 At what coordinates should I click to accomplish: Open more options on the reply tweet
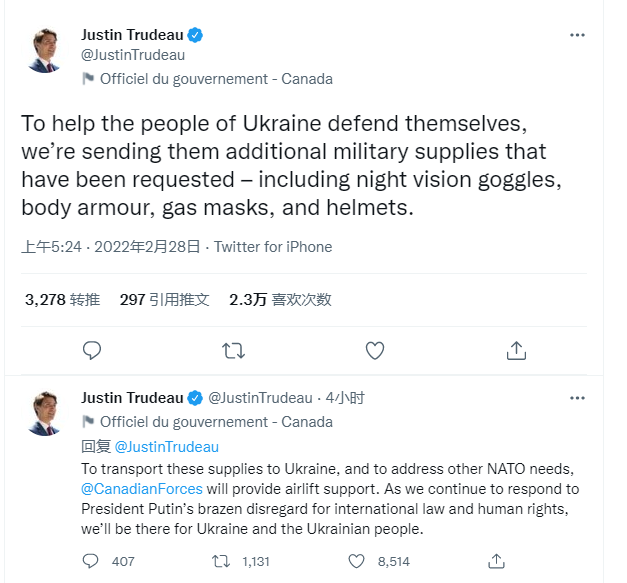(577, 397)
